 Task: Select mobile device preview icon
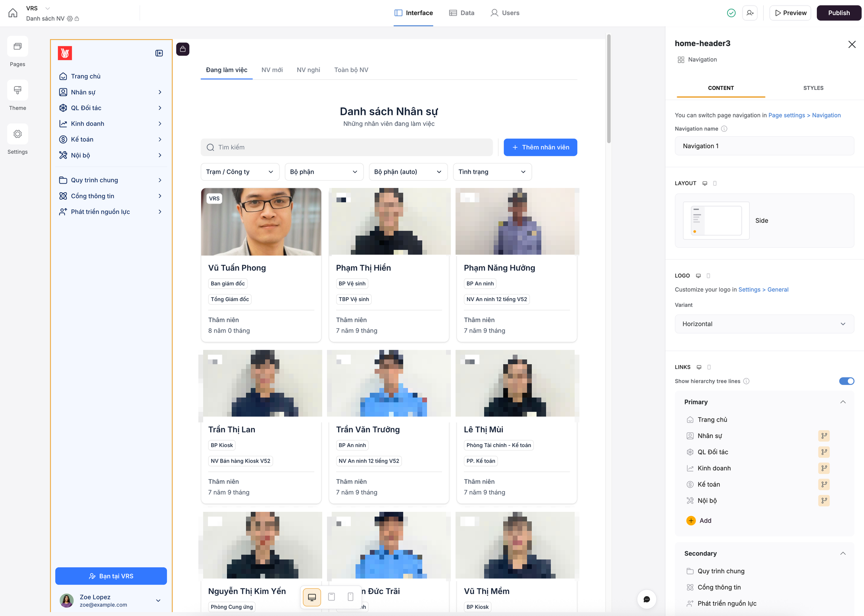click(350, 597)
